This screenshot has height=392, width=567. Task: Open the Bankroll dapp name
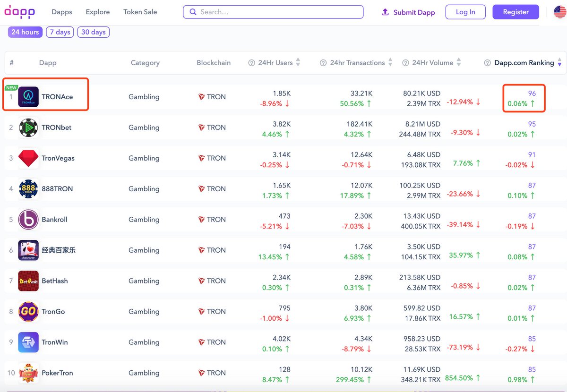(x=55, y=220)
